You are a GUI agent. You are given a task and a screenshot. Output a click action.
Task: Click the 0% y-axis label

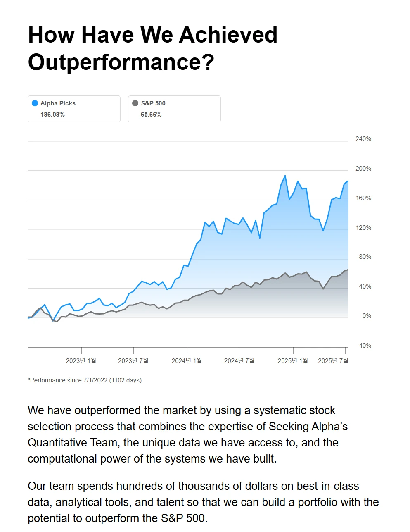367,316
